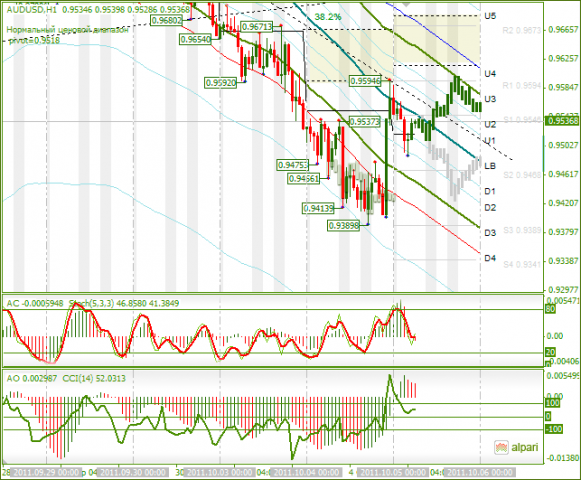Click the 0.94617 price axis value

tap(563, 174)
